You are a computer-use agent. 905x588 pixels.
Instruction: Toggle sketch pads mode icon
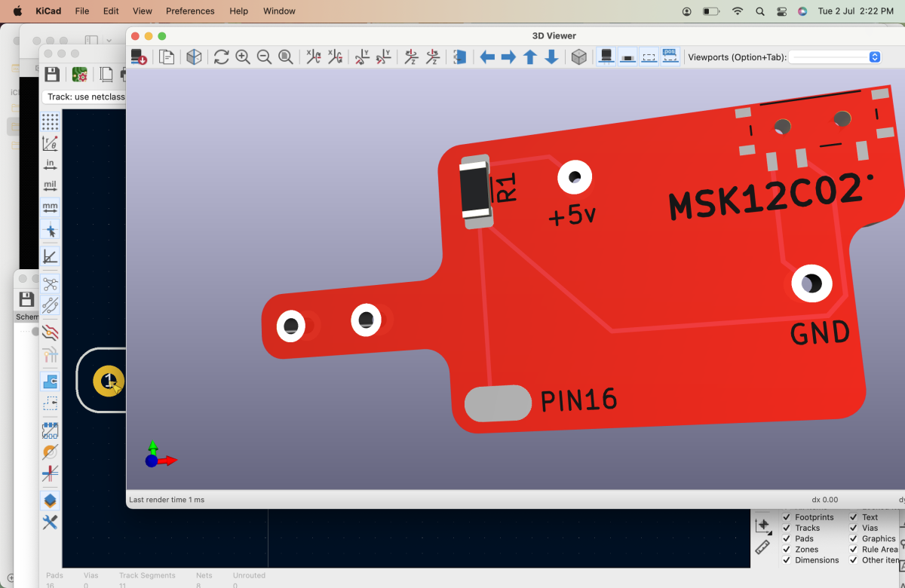point(50,430)
